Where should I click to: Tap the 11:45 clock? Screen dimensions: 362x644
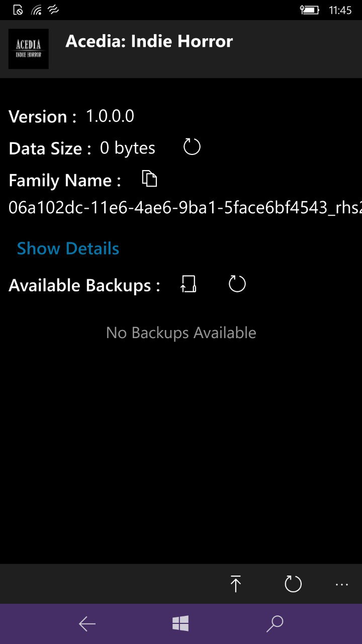(x=340, y=10)
